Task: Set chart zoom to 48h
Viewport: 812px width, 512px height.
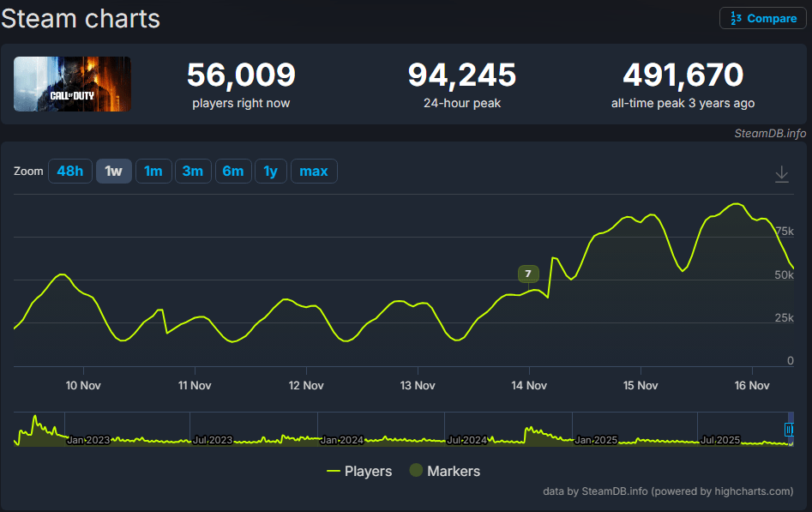Action: point(69,172)
